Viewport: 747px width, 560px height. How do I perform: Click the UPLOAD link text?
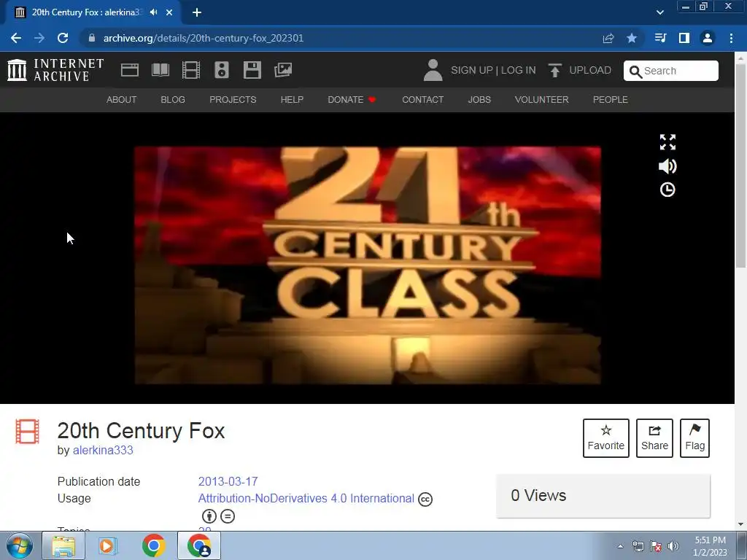pos(590,70)
